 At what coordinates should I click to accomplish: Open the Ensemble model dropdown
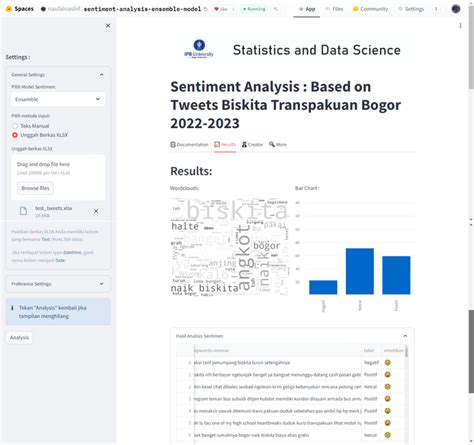point(58,99)
